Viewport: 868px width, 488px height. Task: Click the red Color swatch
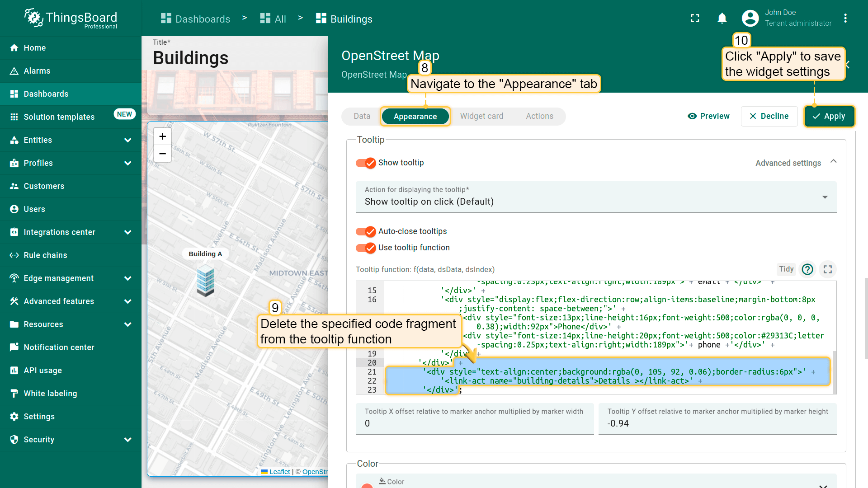367,485
